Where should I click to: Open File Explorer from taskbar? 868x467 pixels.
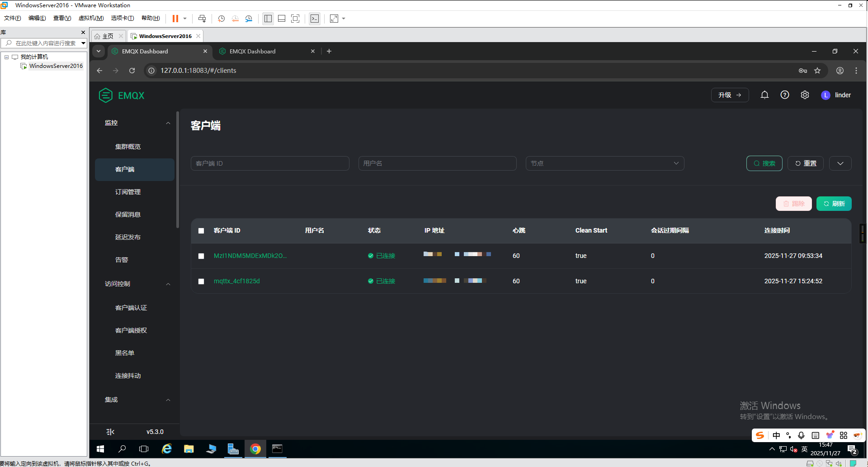pyautogui.click(x=189, y=449)
